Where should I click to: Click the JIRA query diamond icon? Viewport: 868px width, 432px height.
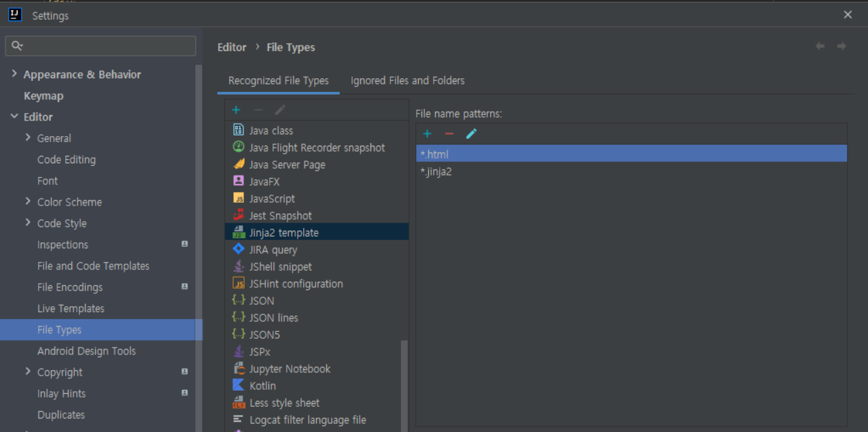[239, 249]
